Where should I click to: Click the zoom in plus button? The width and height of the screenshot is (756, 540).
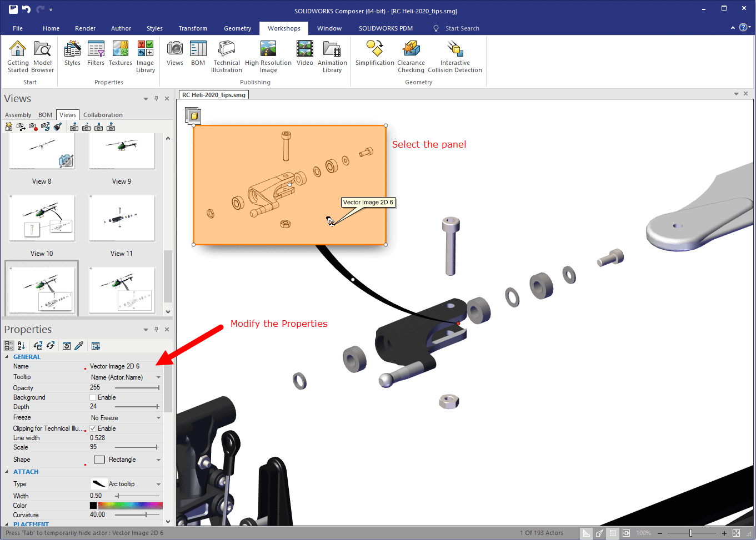coord(724,533)
